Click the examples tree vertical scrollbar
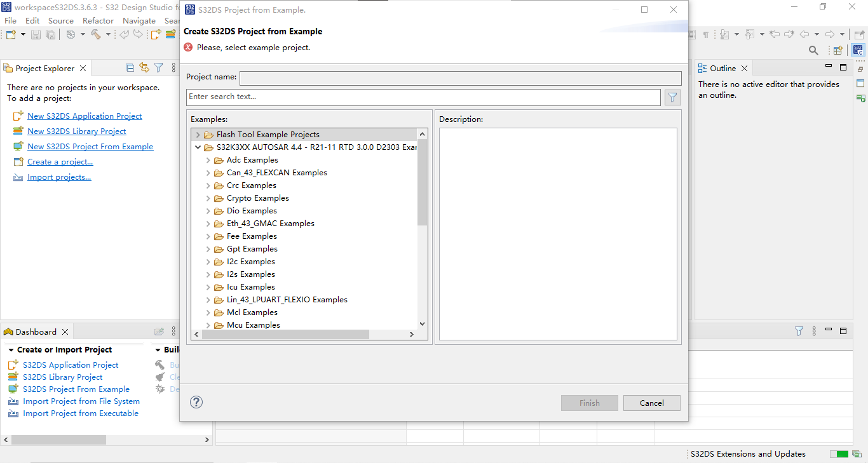The image size is (868, 463). [423, 182]
